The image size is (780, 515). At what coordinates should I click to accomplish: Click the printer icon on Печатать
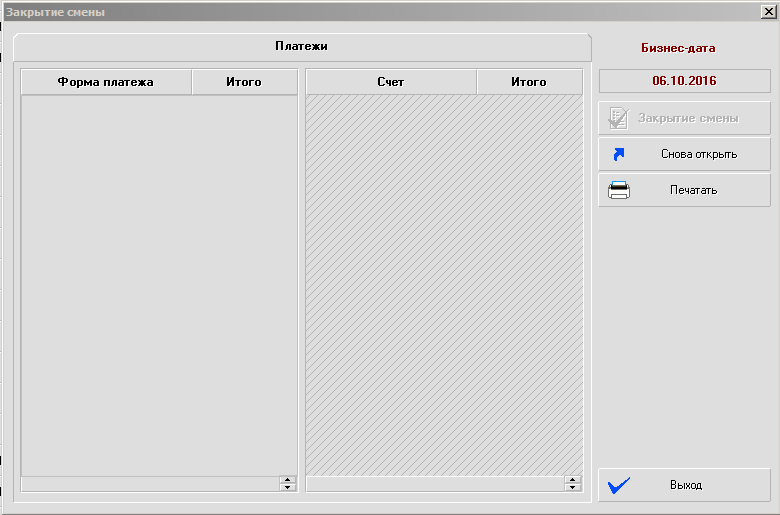[619, 190]
